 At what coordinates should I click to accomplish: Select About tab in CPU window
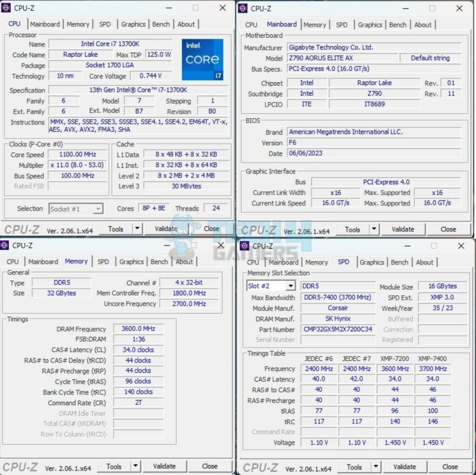click(186, 24)
